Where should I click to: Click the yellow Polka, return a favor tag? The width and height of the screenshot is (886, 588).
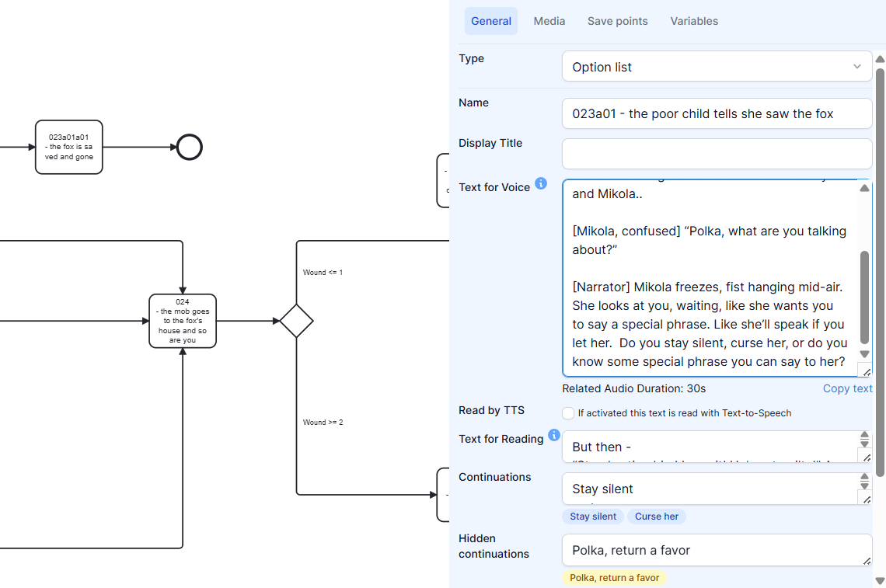(614, 578)
